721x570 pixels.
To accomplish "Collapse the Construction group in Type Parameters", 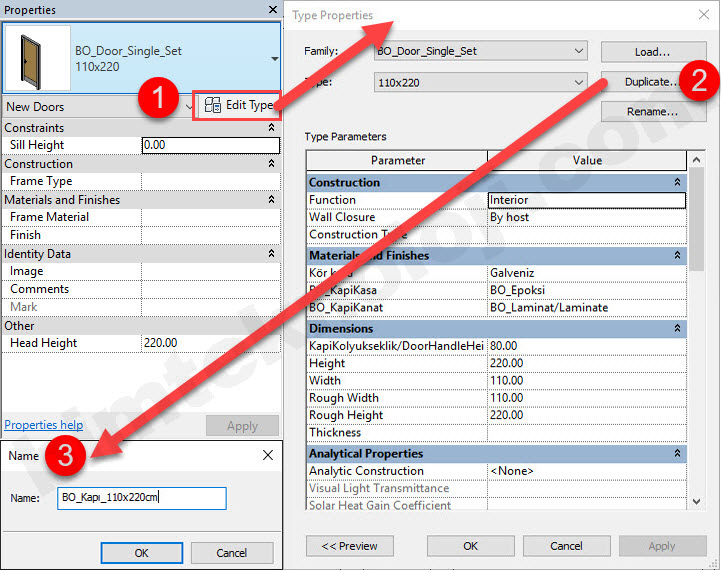I will 677,183.
